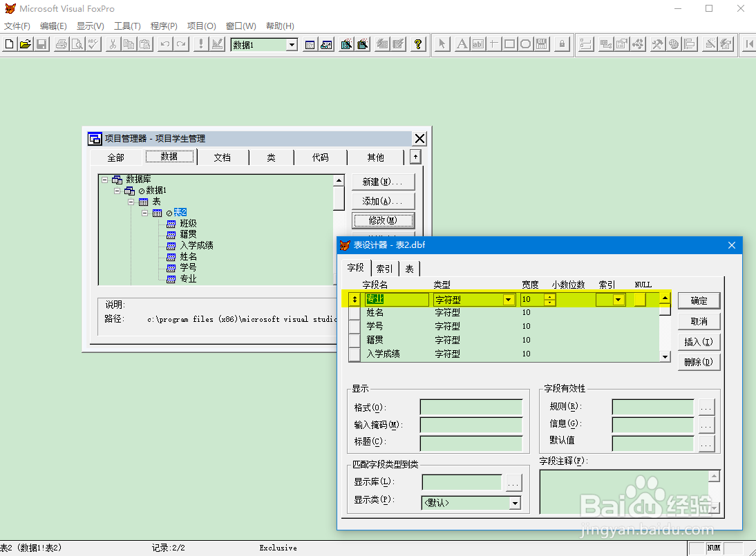
Task: Click the Project Manager tree scroll-up arrow
Action: 339,181
